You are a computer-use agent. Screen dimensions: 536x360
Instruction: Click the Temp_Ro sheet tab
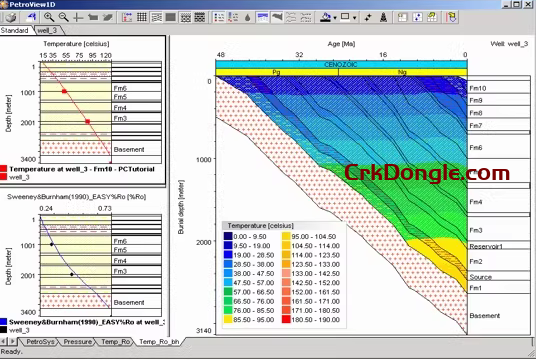tap(116, 342)
